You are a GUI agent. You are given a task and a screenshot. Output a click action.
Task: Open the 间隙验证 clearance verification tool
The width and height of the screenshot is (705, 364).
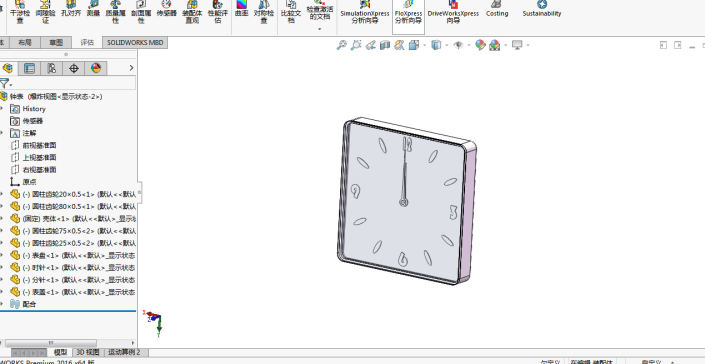tap(45, 12)
